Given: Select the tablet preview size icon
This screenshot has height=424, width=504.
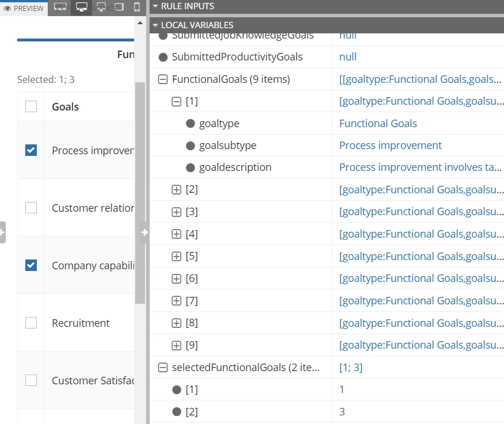Looking at the screenshot, I should (119, 7).
